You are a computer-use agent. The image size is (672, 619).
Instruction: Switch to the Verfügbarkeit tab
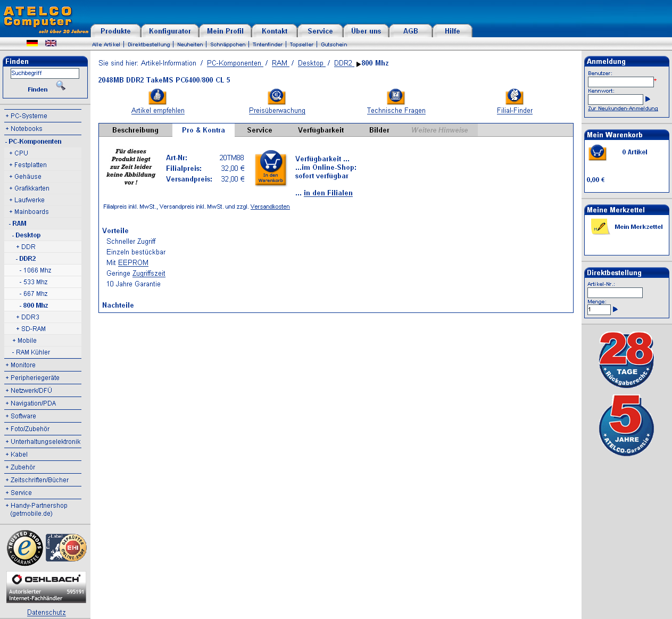coord(321,130)
